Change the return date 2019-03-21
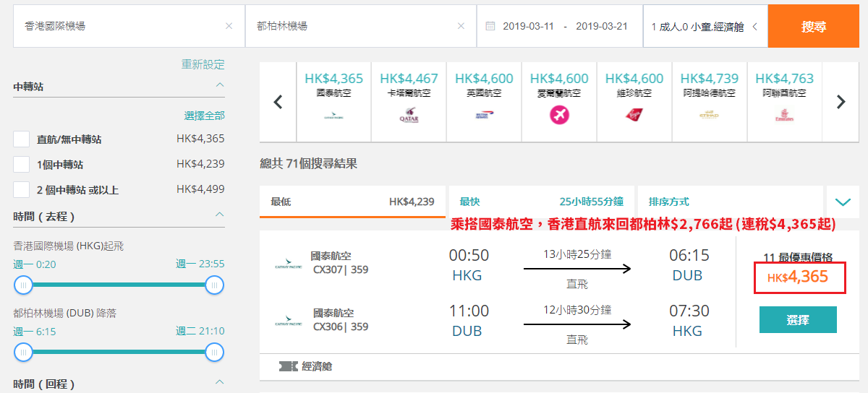This screenshot has height=393, width=868. (602, 26)
